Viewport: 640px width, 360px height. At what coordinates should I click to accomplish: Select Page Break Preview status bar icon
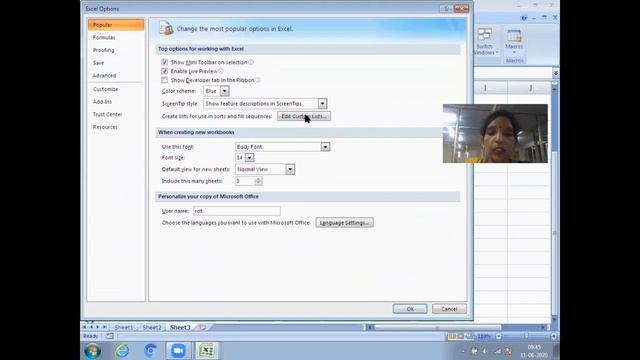tap(469, 336)
